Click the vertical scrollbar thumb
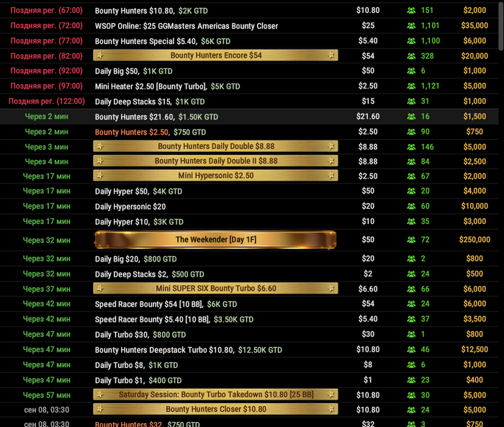This screenshot has width=504, height=427. 501,25
